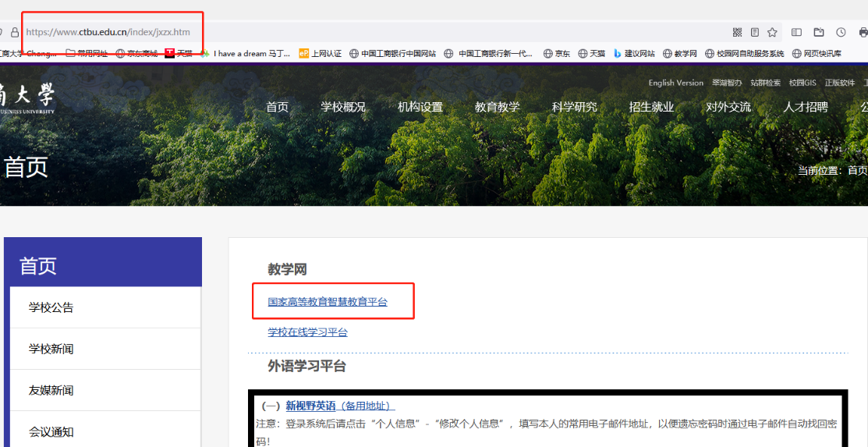The image size is (868, 447).
Task: Open the 常用网址 bookmarks folder
Action: pos(87,54)
